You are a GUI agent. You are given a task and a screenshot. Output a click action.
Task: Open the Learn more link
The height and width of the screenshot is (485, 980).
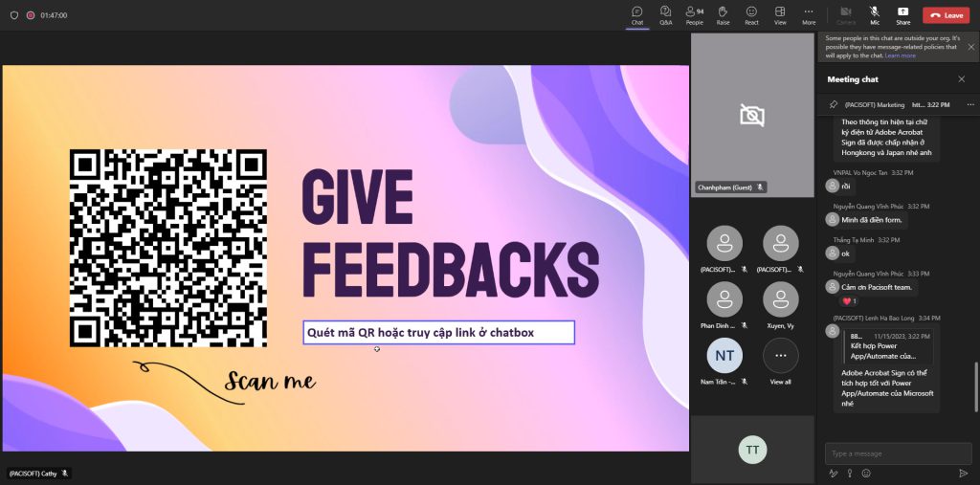click(900, 55)
